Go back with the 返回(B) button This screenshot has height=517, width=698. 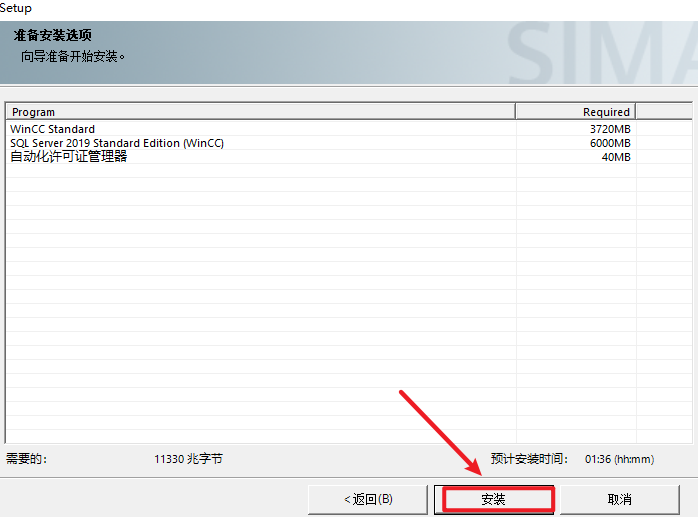click(x=368, y=499)
